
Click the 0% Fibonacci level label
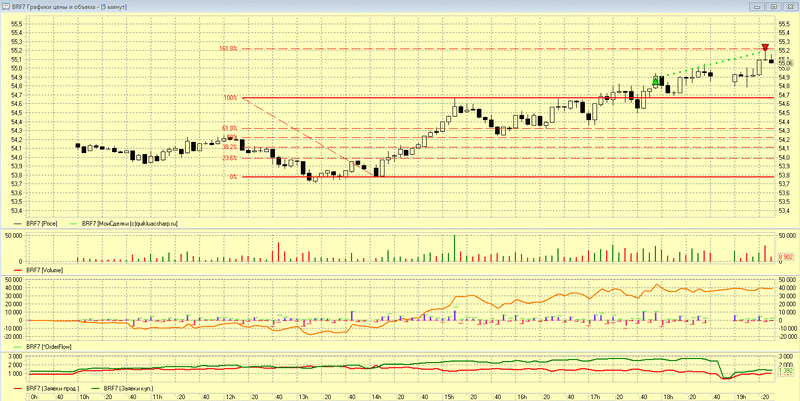(233, 177)
